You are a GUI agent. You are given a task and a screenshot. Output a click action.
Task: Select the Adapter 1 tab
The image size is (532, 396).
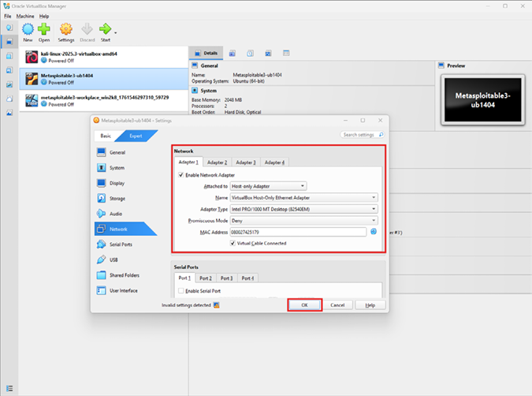[188, 162]
